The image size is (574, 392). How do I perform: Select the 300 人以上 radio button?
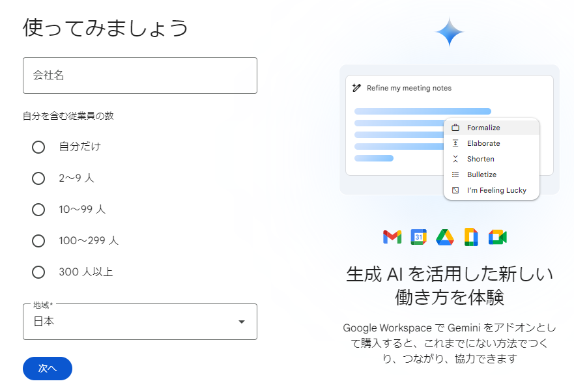[38, 272]
